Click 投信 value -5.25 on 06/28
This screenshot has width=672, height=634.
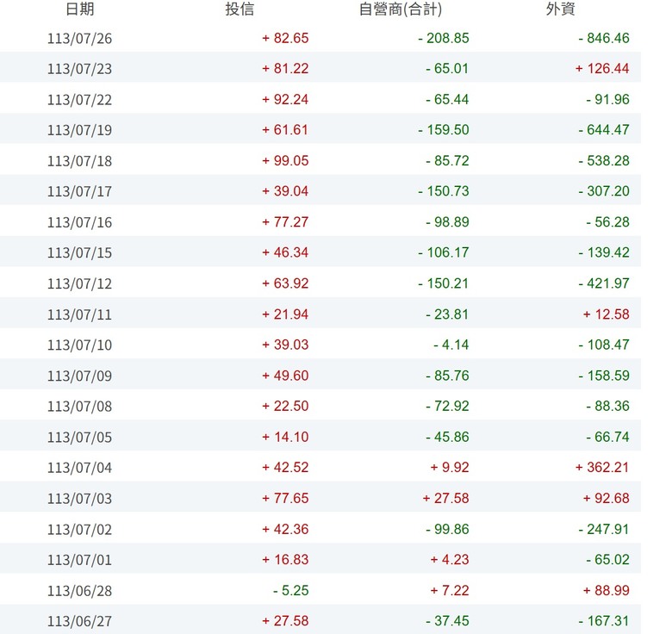coord(291,590)
